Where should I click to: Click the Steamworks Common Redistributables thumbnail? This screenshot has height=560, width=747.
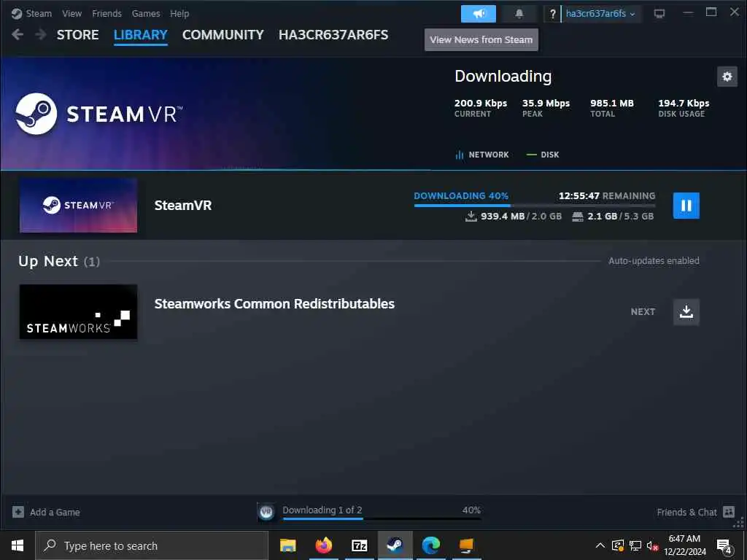click(78, 312)
